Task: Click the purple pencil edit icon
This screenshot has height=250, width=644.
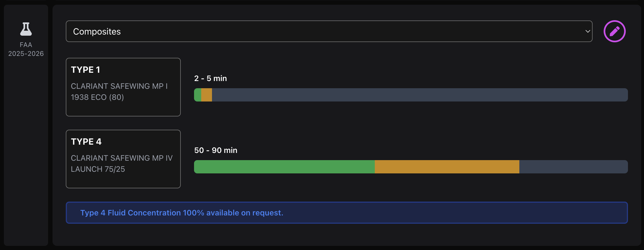Action: pyautogui.click(x=614, y=31)
